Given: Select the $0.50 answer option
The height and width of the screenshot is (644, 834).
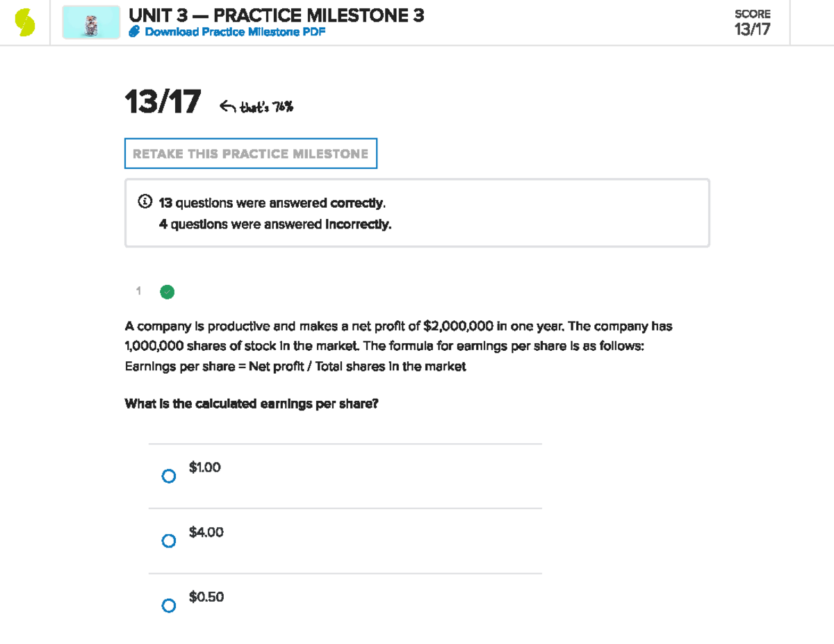Looking at the screenshot, I should tap(169, 605).
